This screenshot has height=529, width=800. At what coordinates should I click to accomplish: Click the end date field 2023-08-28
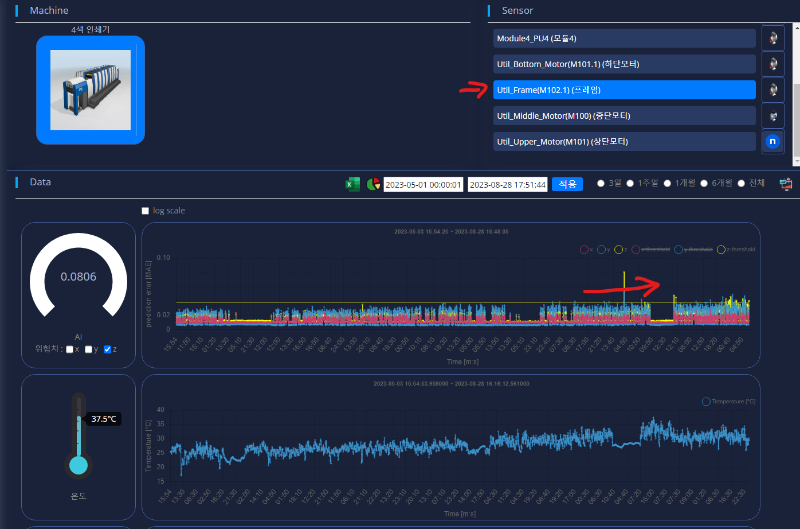click(x=508, y=185)
